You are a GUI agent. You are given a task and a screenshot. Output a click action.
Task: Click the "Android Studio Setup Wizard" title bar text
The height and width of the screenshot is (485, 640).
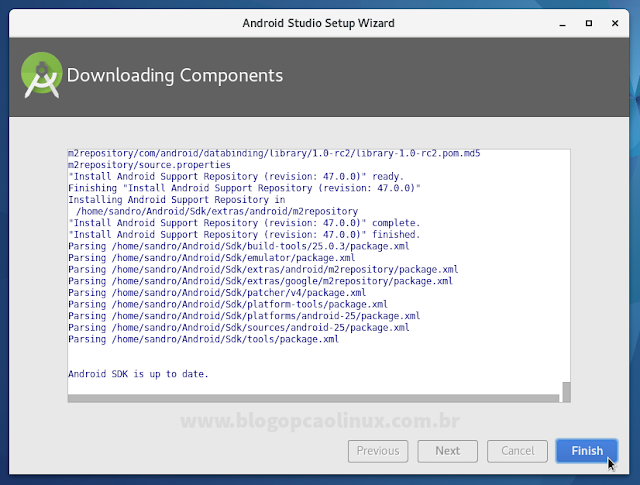318,23
